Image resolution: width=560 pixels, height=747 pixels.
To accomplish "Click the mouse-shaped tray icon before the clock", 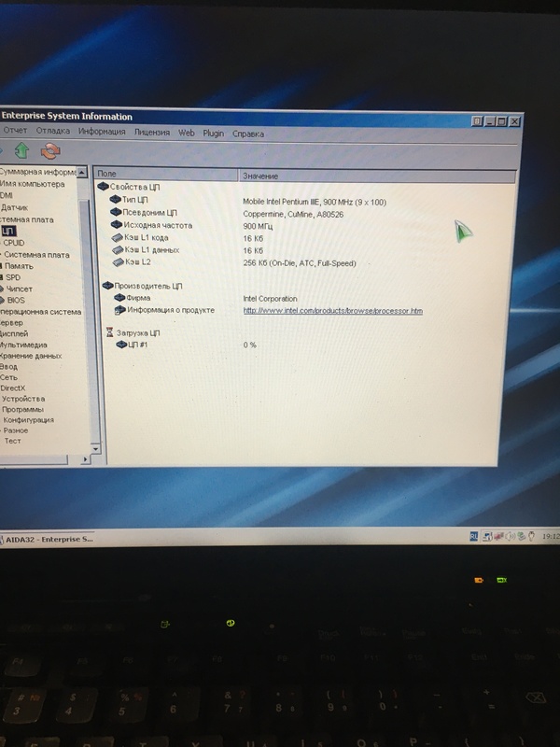I will 532,536.
